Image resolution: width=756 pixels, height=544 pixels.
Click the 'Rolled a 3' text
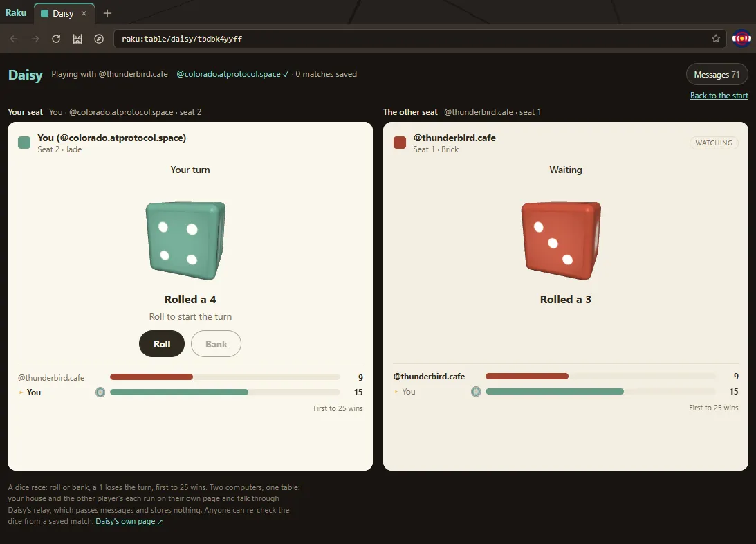pyautogui.click(x=566, y=300)
